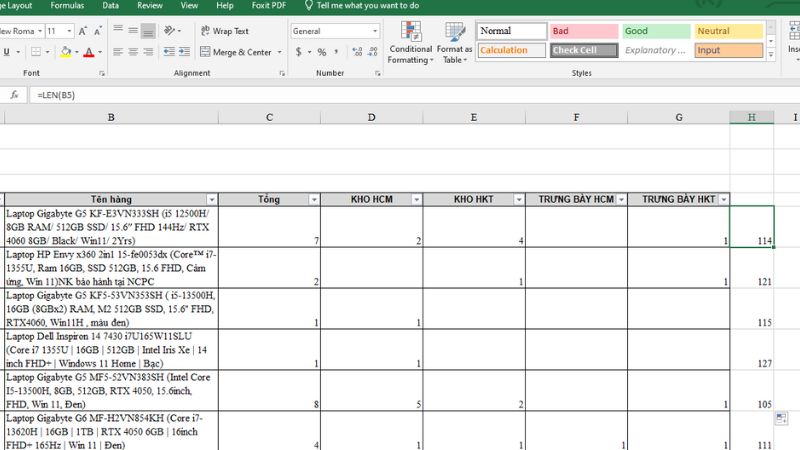
Task: Bottom align cell contents
Action: coord(148,31)
